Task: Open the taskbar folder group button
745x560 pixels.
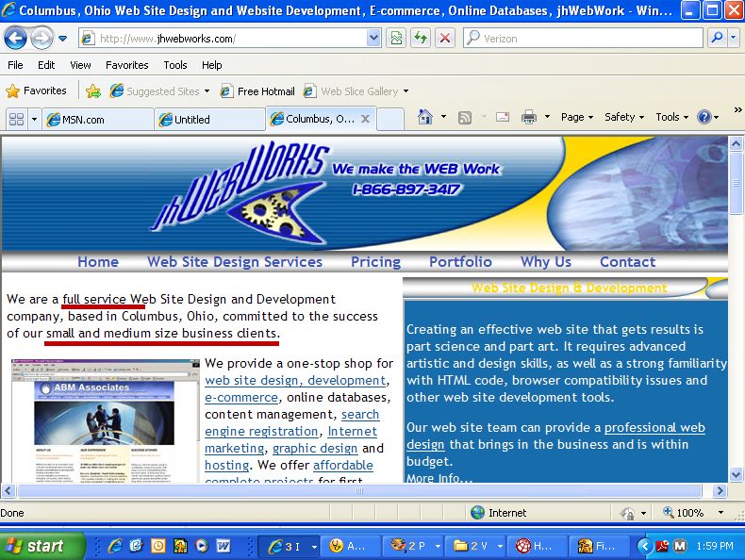Action: 477,546
